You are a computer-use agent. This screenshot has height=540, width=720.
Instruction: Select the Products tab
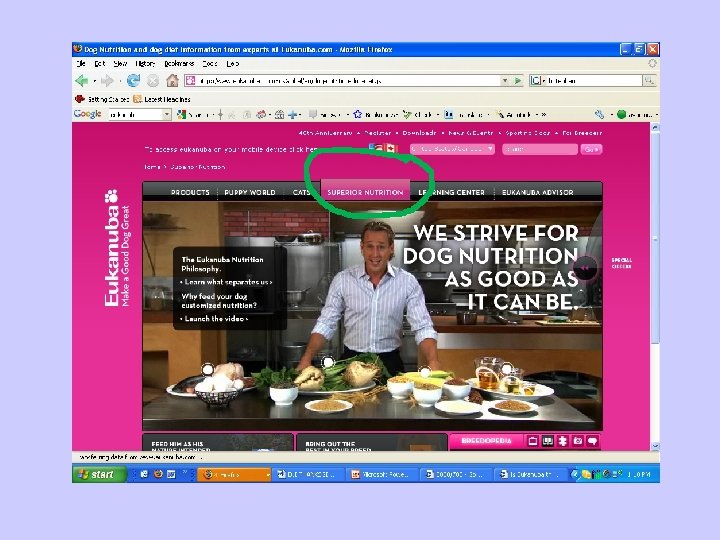click(x=190, y=192)
